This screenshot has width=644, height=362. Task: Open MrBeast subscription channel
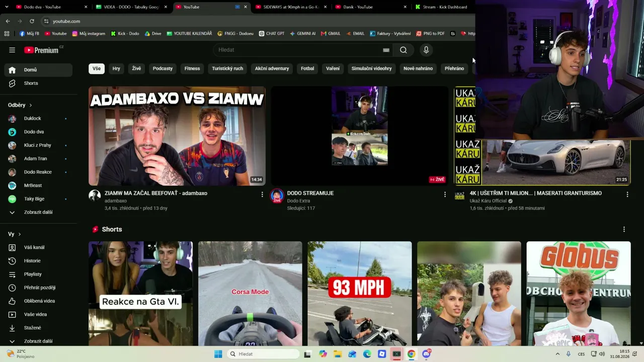click(x=38, y=186)
